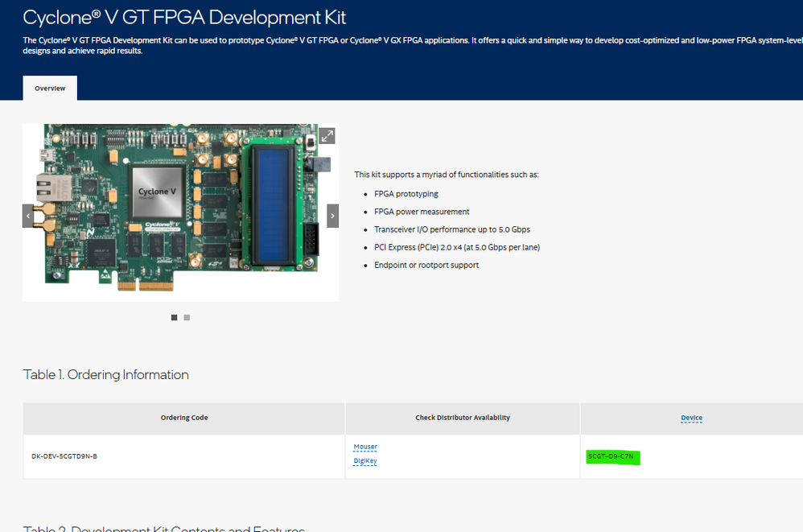Click the Table 1 Ordering Information heading
Image resolution: width=803 pixels, height=532 pixels.
tap(105, 375)
